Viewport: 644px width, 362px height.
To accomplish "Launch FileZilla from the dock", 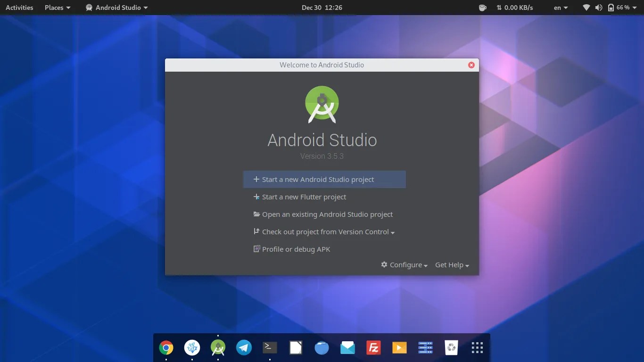I will click(373, 348).
